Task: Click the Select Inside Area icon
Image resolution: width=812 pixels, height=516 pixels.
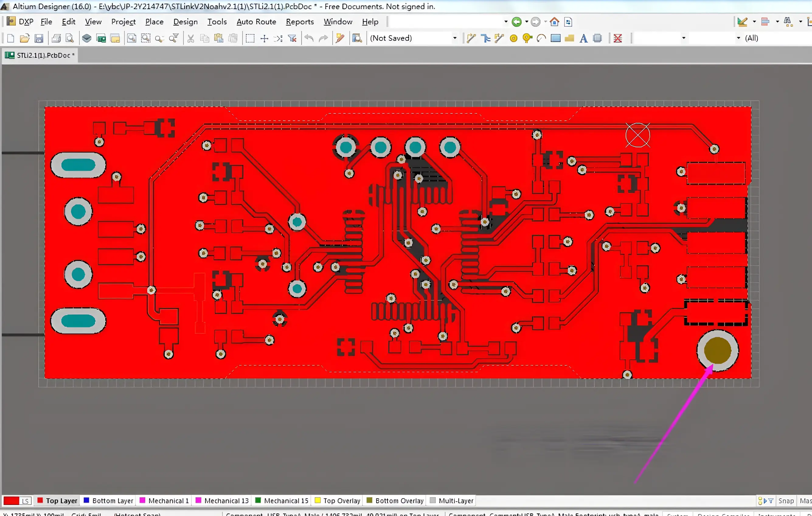Action: (250, 38)
